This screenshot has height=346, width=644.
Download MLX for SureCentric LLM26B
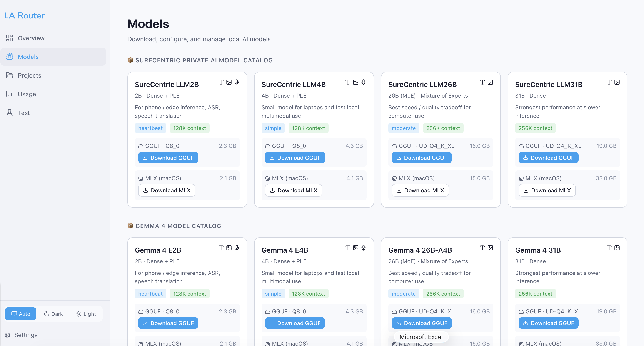(x=420, y=190)
